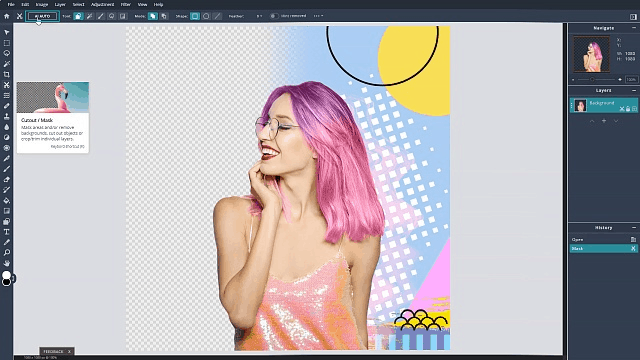The image size is (640, 360).
Task: Select the Open history entry
Action: 603,240
